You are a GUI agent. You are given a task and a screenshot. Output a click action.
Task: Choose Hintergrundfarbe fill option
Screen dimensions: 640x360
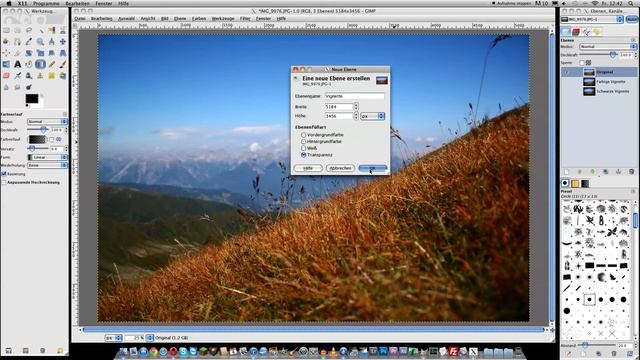(x=303, y=141)
